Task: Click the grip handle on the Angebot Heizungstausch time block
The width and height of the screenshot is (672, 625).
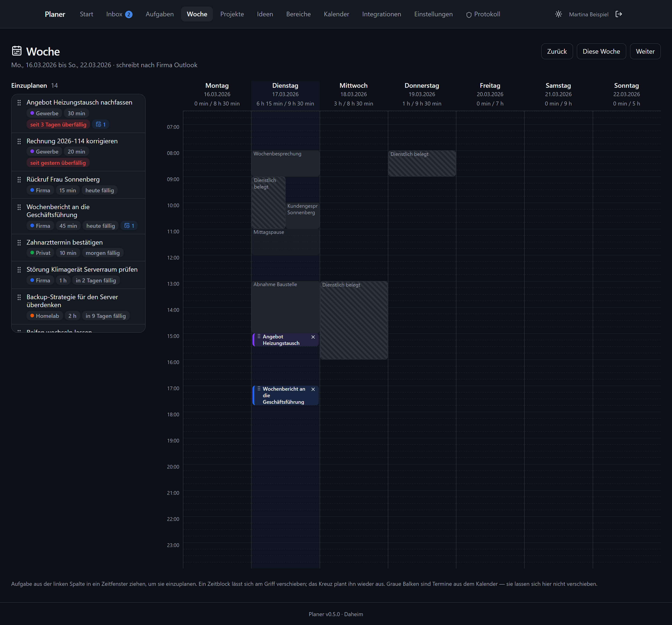Action: tap(259, 336)
